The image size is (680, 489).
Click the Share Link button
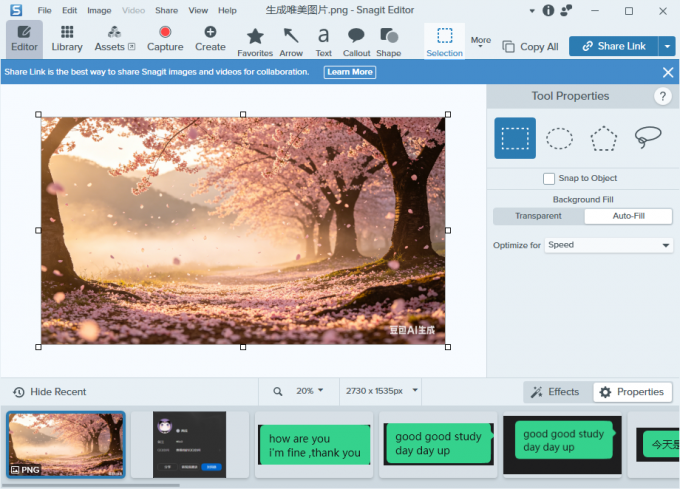click(614, 46)
